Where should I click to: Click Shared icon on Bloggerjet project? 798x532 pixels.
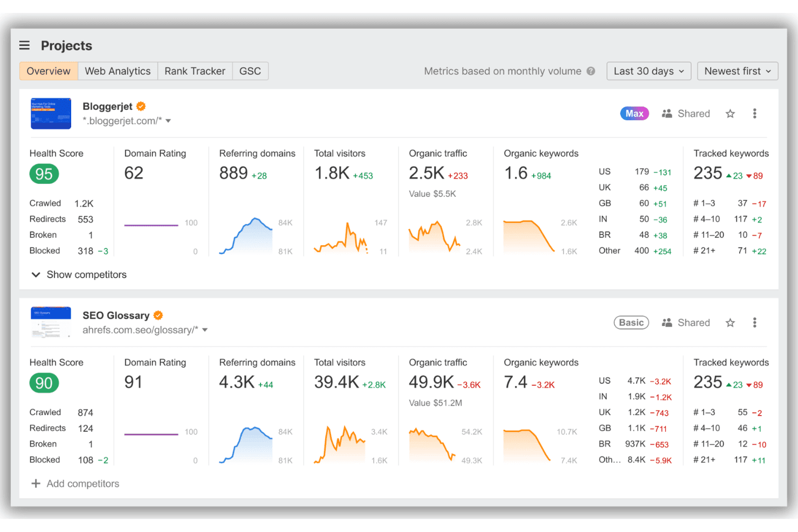click(667, 114)
